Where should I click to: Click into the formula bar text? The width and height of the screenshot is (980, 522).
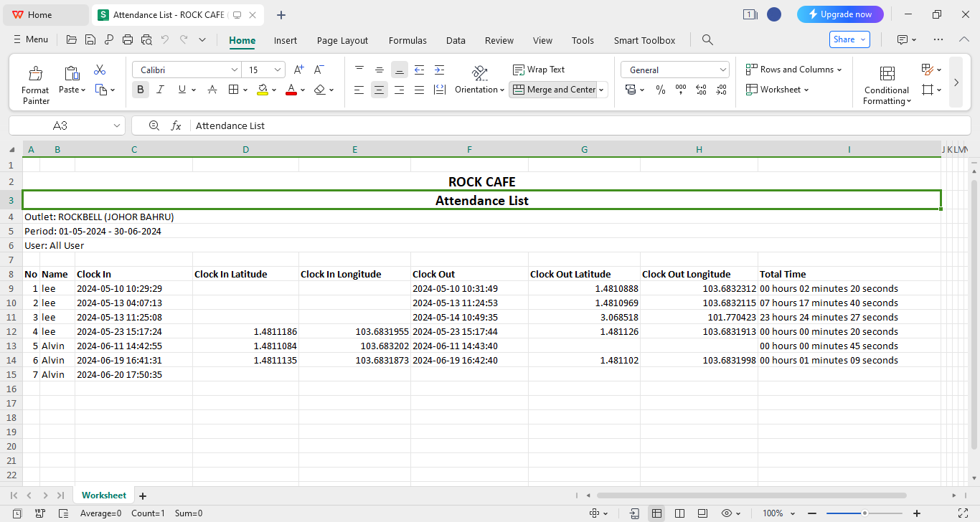230,125
